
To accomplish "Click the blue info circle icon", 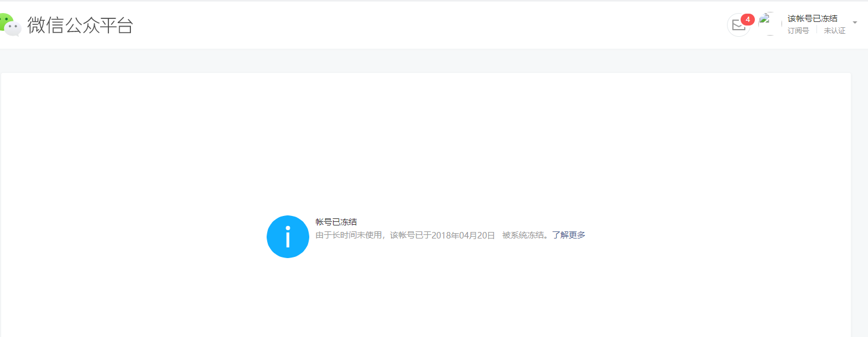I will tap(288, 237).
